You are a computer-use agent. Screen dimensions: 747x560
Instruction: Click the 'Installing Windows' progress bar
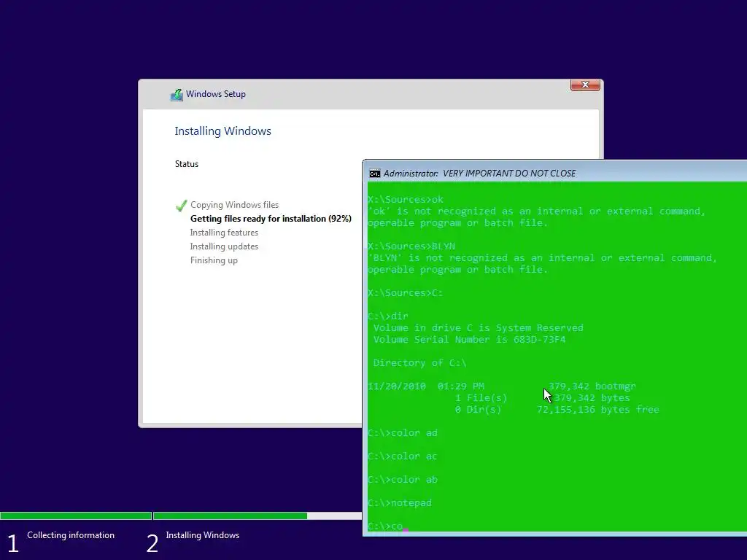click(x=258, y=516)
